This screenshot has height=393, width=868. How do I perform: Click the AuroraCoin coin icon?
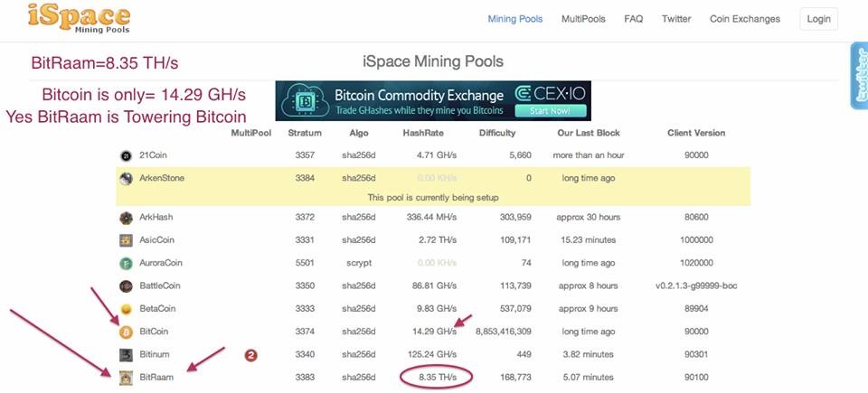coord(127,264)
